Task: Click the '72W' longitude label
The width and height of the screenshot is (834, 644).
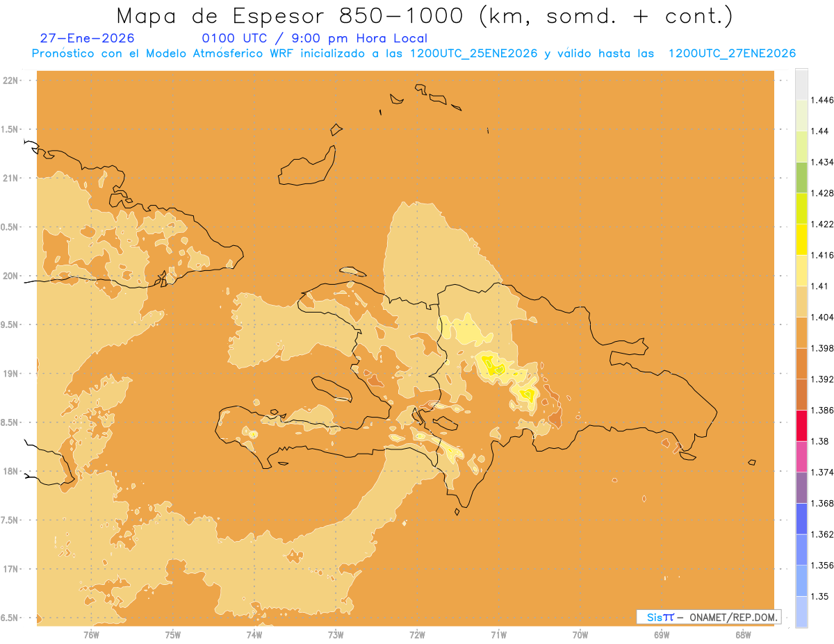Action: click(417, 634)
